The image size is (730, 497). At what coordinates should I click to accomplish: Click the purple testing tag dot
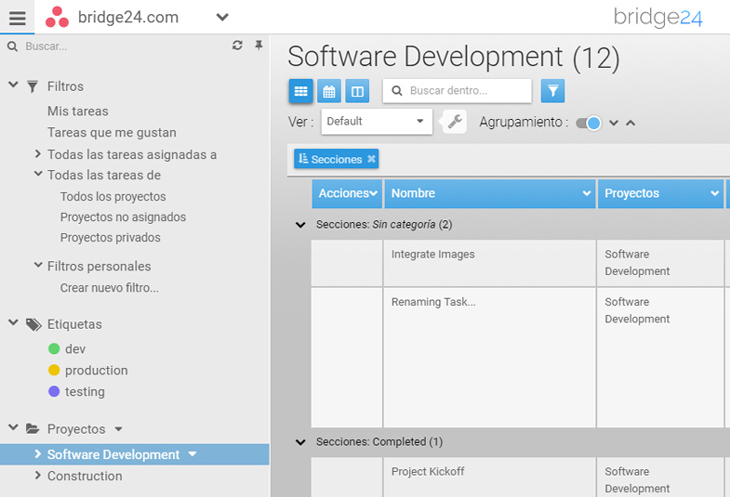tap(54, 391)
